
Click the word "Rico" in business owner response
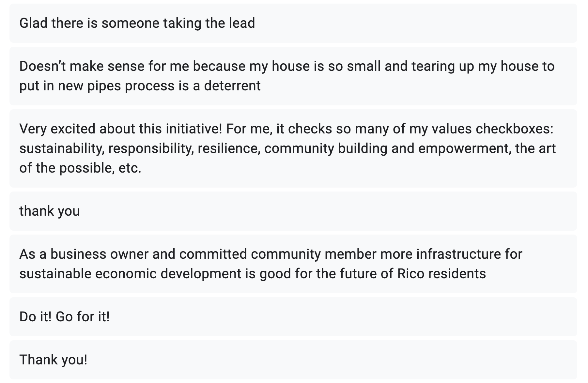point(411,274)
